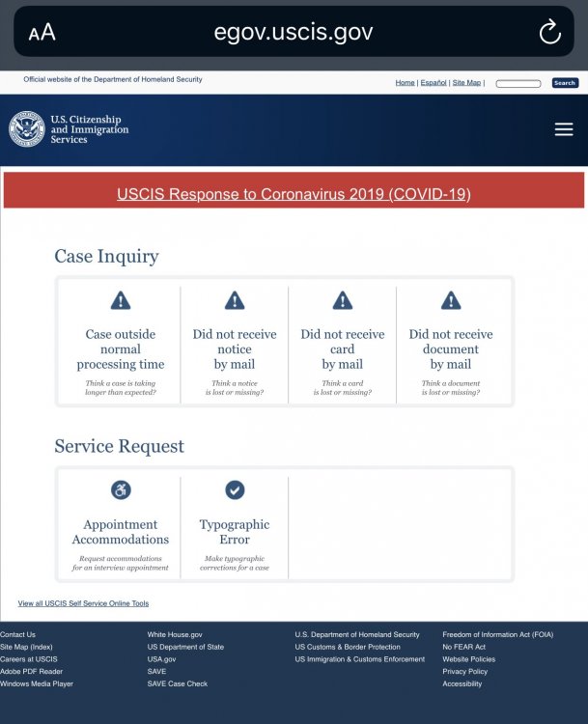Click 'Official website of the Department of Homeland Security'
This screenshot has height=724, width=588.
113,79
